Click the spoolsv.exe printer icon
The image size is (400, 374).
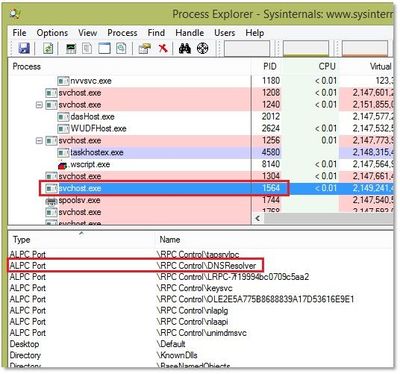tap(51, 201)
